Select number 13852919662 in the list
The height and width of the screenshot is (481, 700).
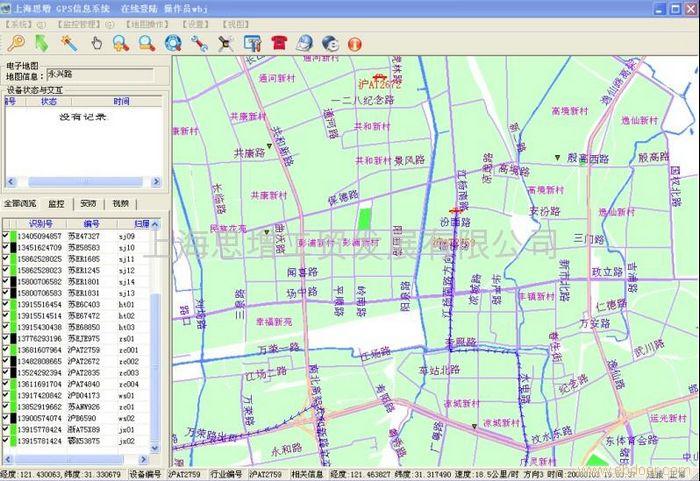point(40,407)
